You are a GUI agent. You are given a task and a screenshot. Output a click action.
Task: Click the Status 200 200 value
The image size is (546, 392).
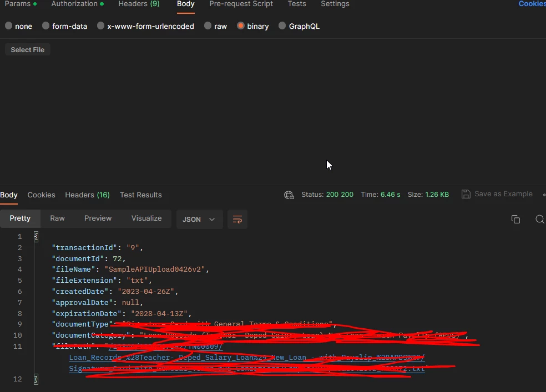(340, 195)
